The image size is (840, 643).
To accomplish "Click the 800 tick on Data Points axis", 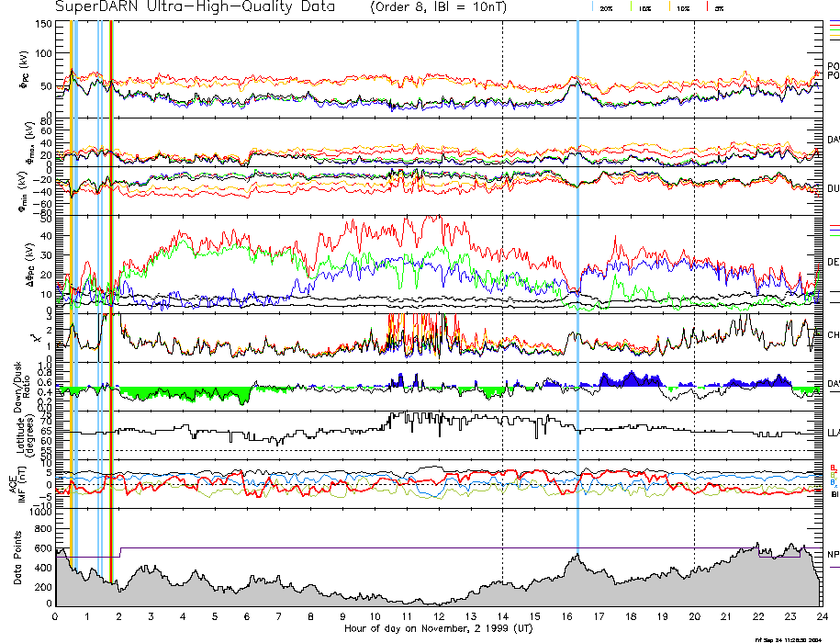I will 43,529.
